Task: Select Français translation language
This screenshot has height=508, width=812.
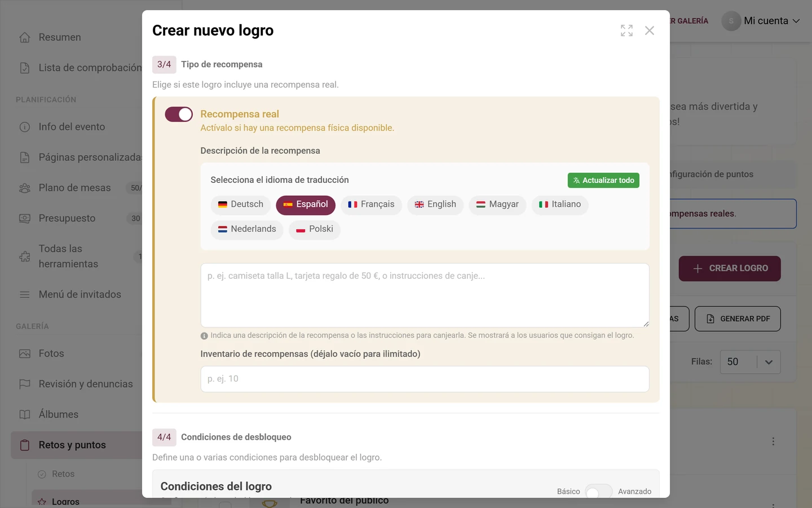Action: point(371,204)
